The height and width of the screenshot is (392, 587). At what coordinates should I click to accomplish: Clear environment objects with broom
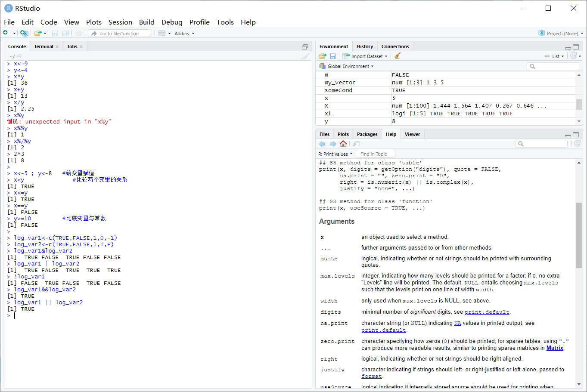click(397, 56)
